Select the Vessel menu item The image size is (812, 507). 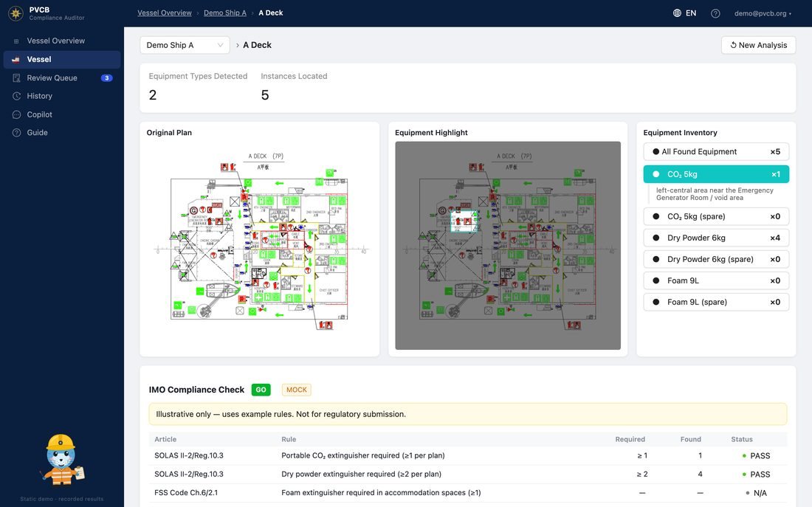pyautogui.click(x=62, y=60)
